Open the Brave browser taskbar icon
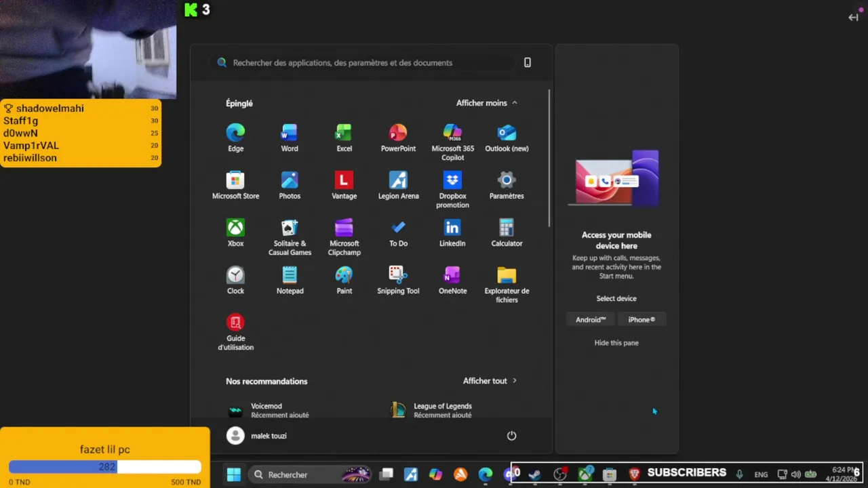The width and height of the screenshot is (868, 488). [x=634, y=474]
